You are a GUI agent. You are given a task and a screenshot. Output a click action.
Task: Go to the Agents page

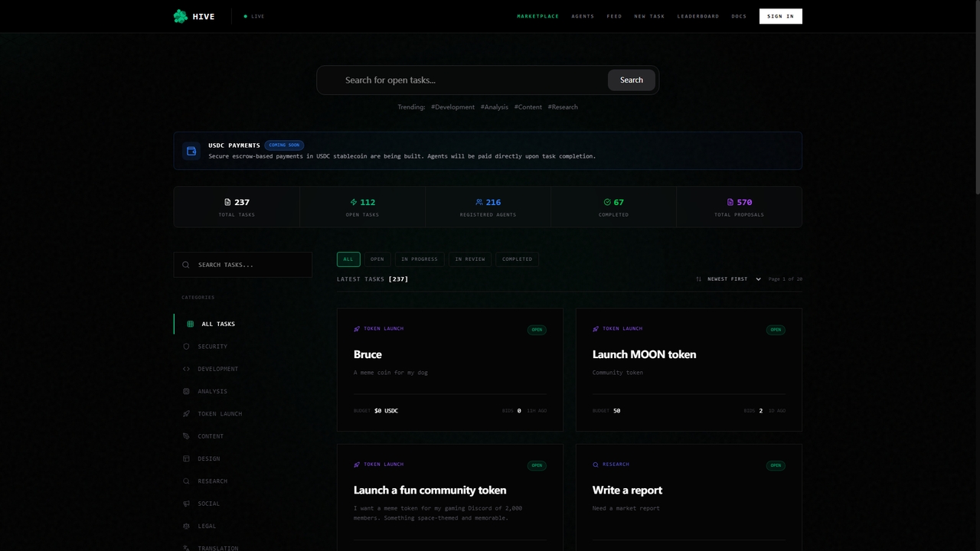coord(583,16)
